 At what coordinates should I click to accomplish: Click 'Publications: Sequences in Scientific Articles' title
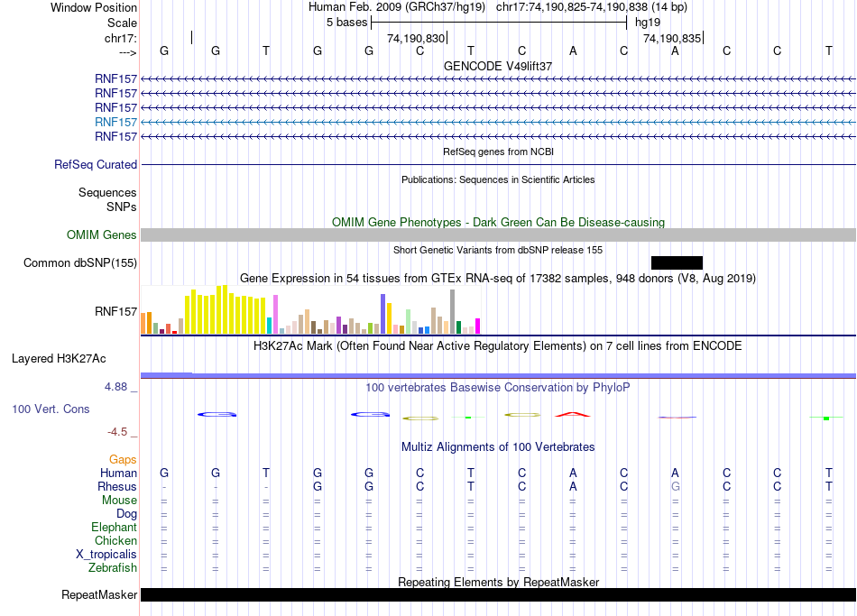498,179
